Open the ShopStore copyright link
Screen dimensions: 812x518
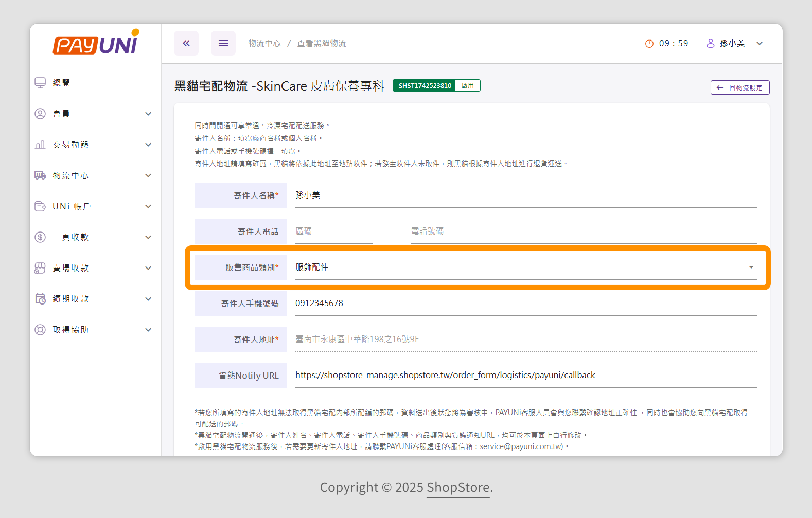458,487
